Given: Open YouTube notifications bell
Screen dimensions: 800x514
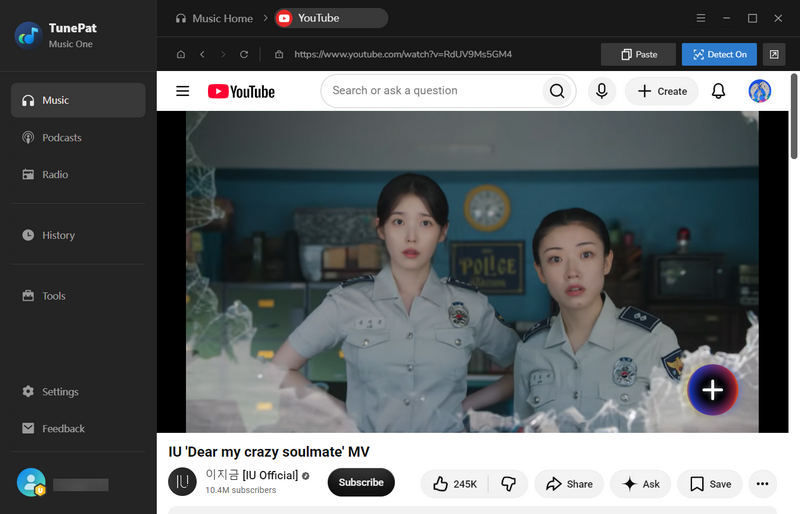Looking at the screenshot, I should [x=718, y=91].
